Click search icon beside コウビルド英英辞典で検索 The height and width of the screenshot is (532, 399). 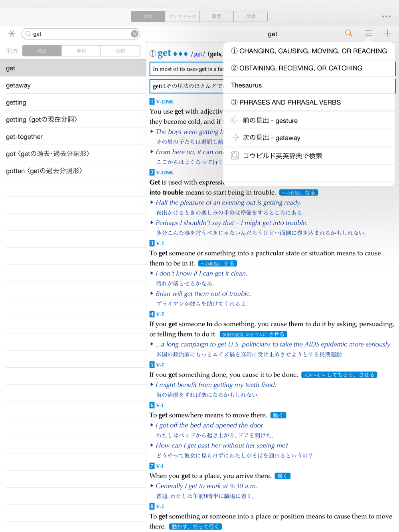point(235,156)
